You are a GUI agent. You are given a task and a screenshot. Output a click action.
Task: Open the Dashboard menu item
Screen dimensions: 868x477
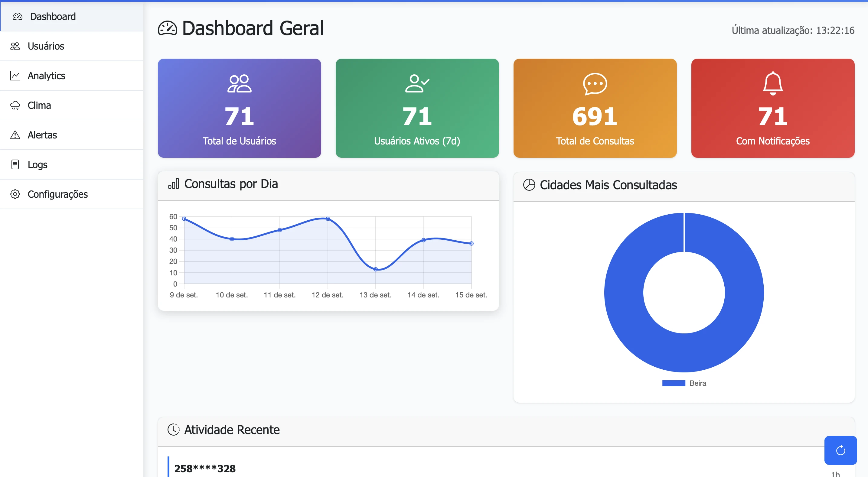[53, 17]
